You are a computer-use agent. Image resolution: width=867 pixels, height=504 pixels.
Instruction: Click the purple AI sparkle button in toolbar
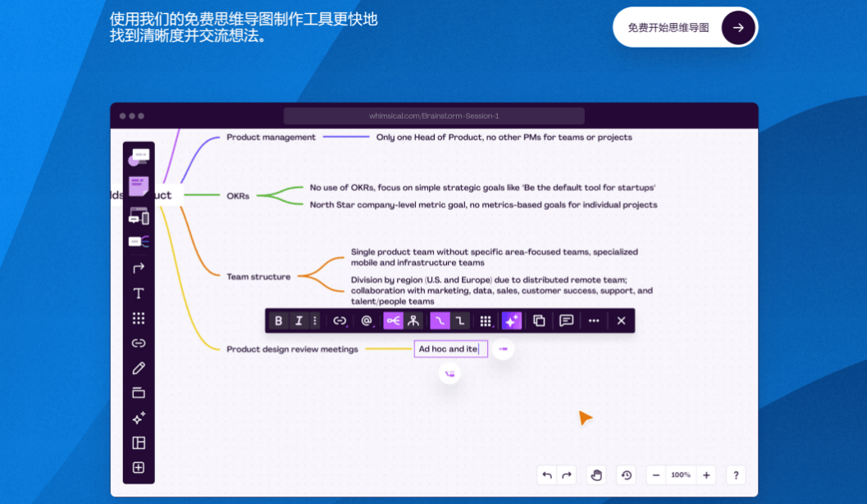(512, 321)
